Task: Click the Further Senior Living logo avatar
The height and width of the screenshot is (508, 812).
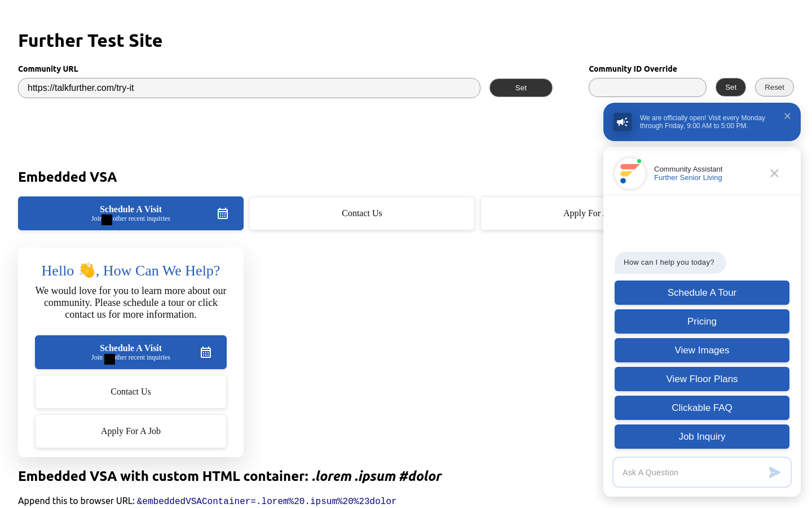Action: (630, 173)
